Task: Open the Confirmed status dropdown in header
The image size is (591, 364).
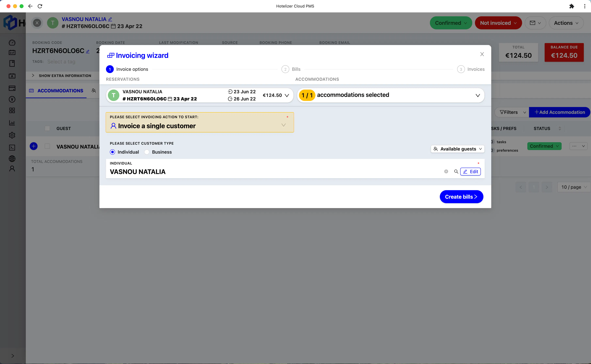Action: 451,23
